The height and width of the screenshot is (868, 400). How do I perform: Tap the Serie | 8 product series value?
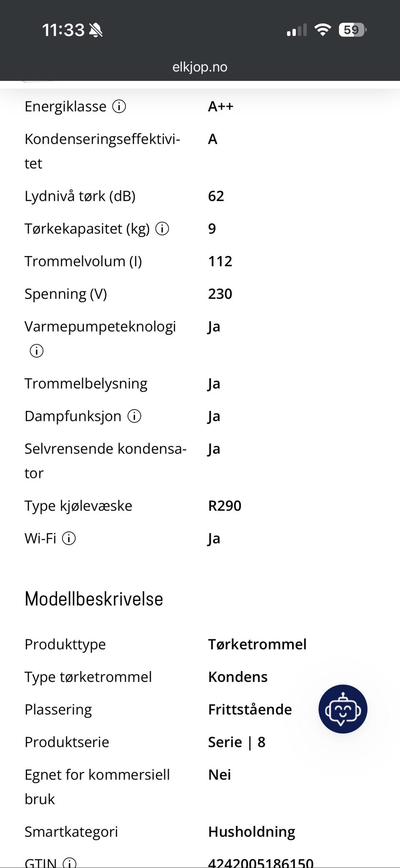237,742
